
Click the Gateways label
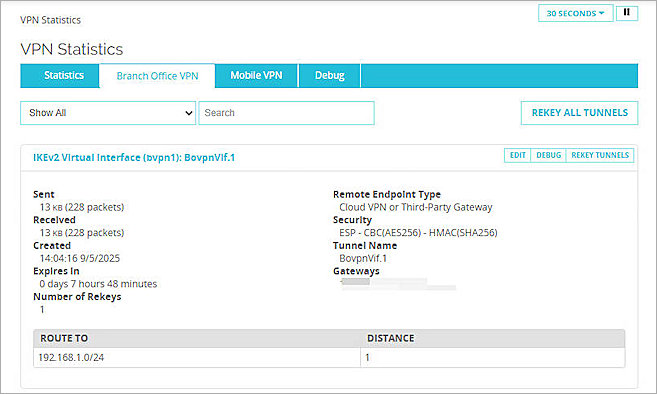click(x=356, y=271)
